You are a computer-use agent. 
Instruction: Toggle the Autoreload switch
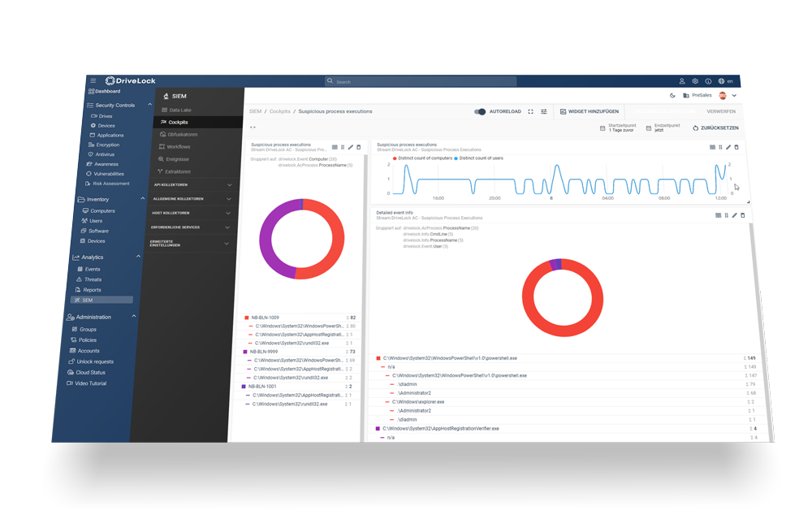(480, 111)
